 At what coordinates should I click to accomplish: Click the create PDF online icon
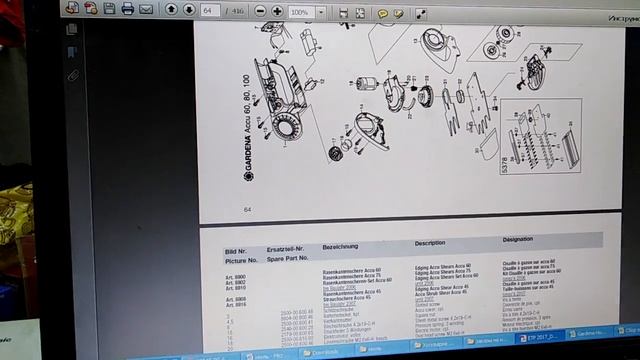[x=72, y=7]
